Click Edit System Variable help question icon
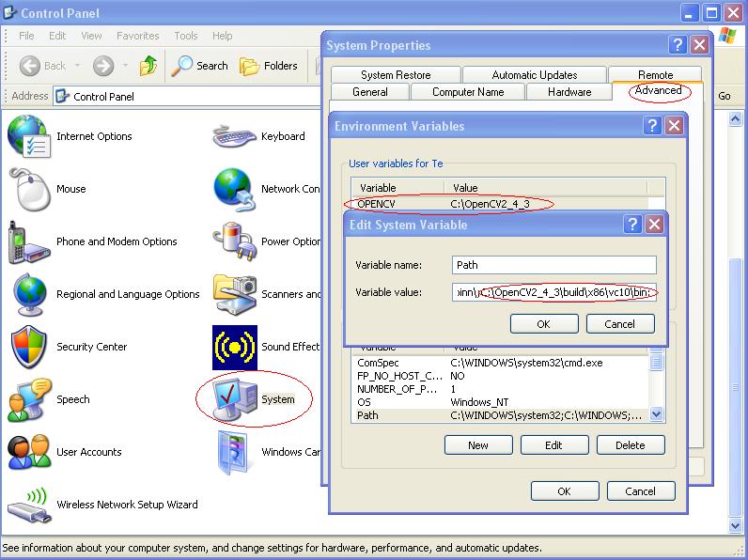Screen dimensions: 748x560 coord(632,225)
